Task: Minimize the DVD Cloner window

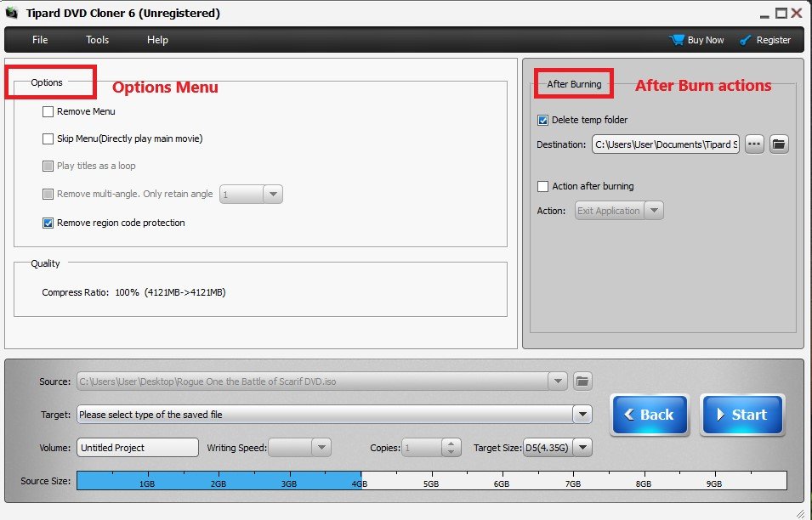Action: pos(764,13)
